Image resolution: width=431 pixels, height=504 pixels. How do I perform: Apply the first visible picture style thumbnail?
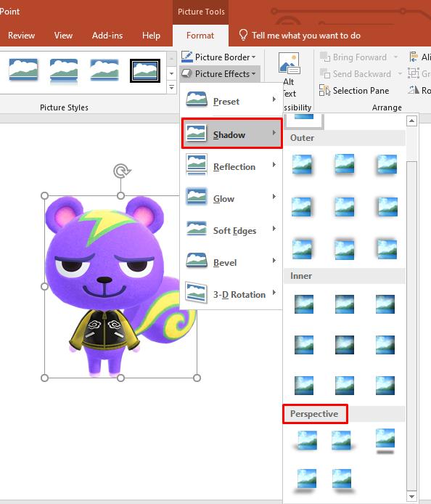[23, 70]
